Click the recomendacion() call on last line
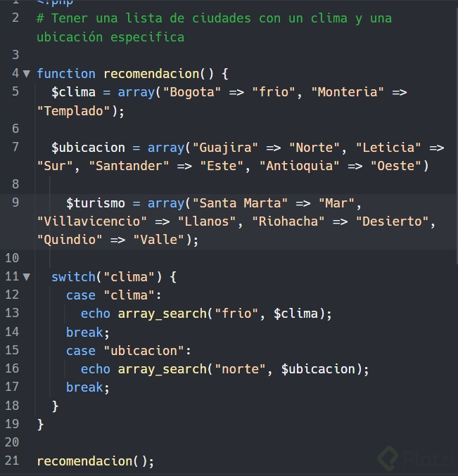The image size is (458, 476). pos(95,461)
